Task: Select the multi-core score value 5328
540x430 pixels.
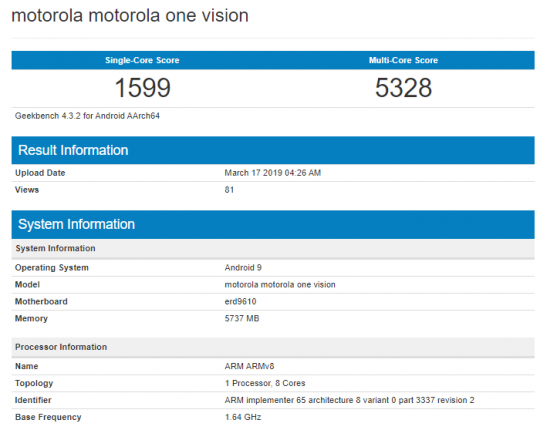Action: [x=403, y=87]
